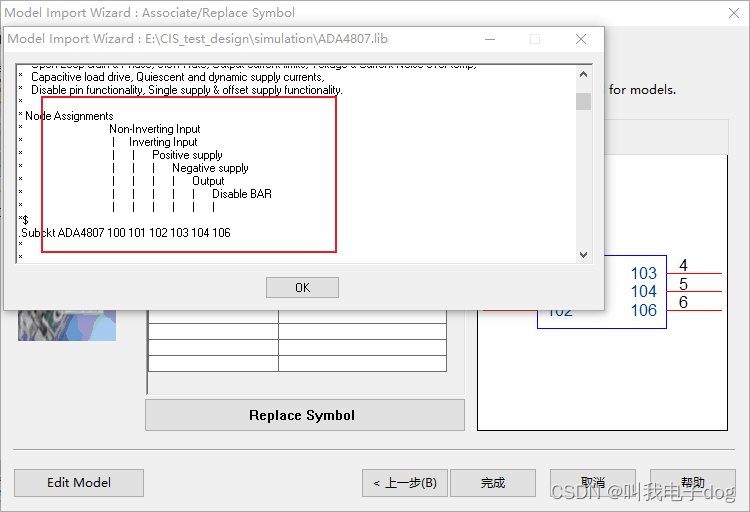Click the 'Output' node comment line
This screenshot has width=750, height=512.
coord(208,181)
